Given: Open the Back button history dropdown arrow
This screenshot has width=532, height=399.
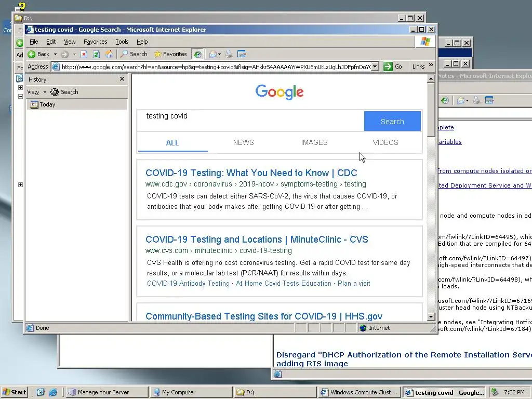Looking at the screenshot, I should [x=55, y=54].
